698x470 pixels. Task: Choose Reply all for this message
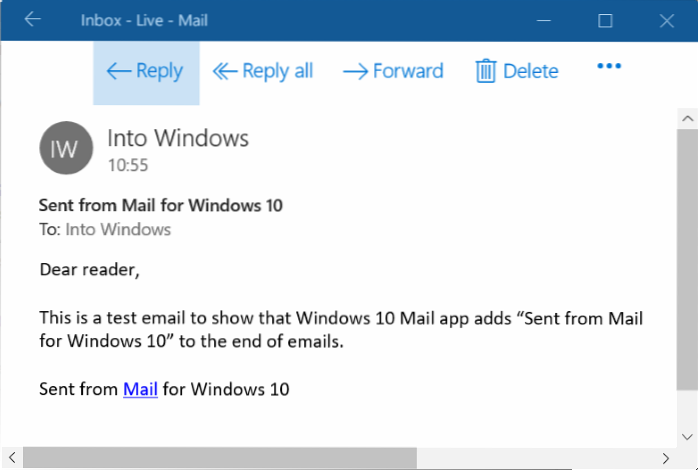click(x=263, y=71)
